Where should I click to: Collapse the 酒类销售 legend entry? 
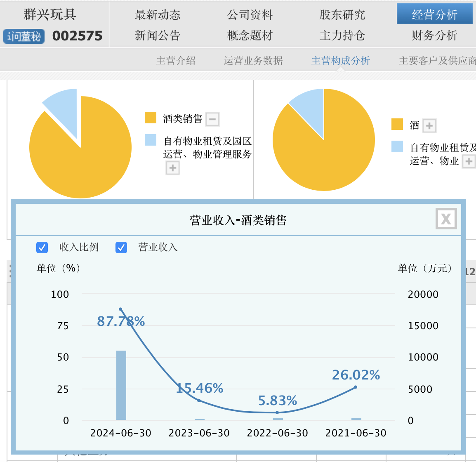(x=212, y=119)
